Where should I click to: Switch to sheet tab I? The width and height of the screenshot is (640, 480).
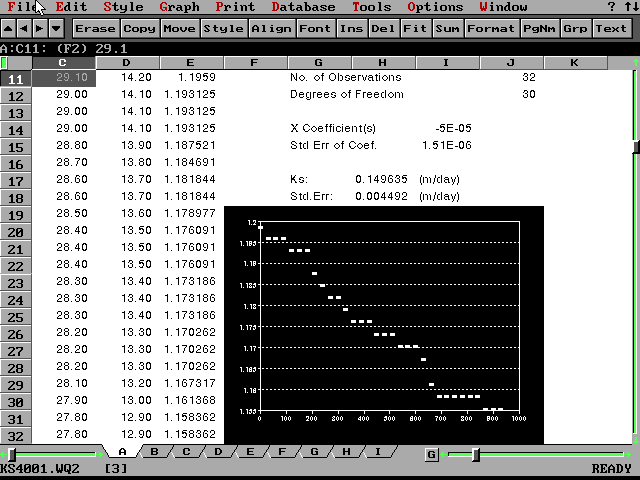(x=377, y=452)
